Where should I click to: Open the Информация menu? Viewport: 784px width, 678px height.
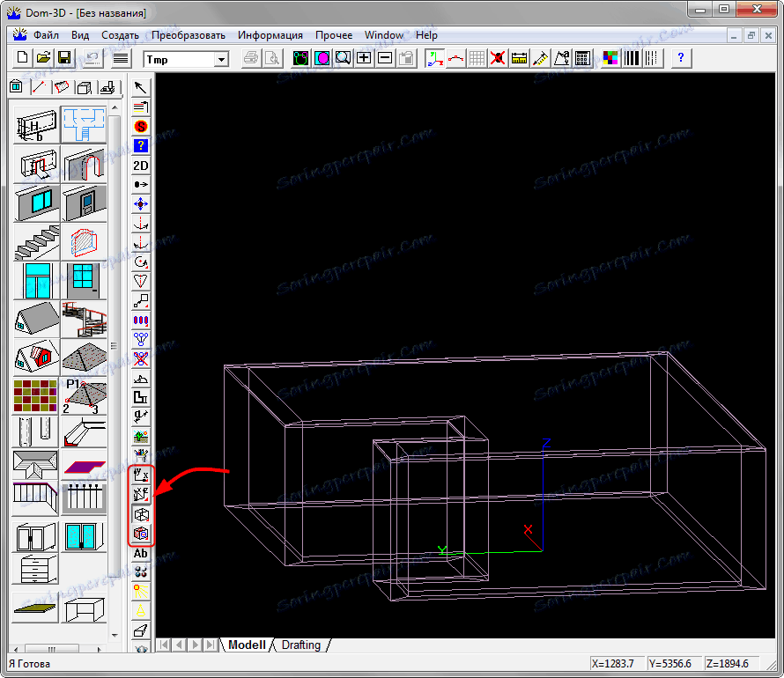tap(270, 35)
